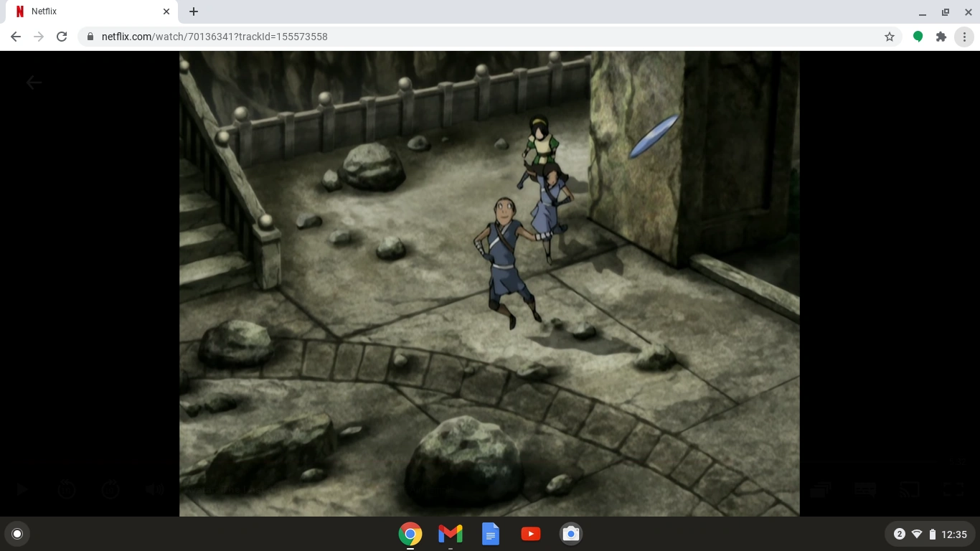Screen dimensions: 980x551
Task: Enter fullscreen mode
Action: (952, 489)
